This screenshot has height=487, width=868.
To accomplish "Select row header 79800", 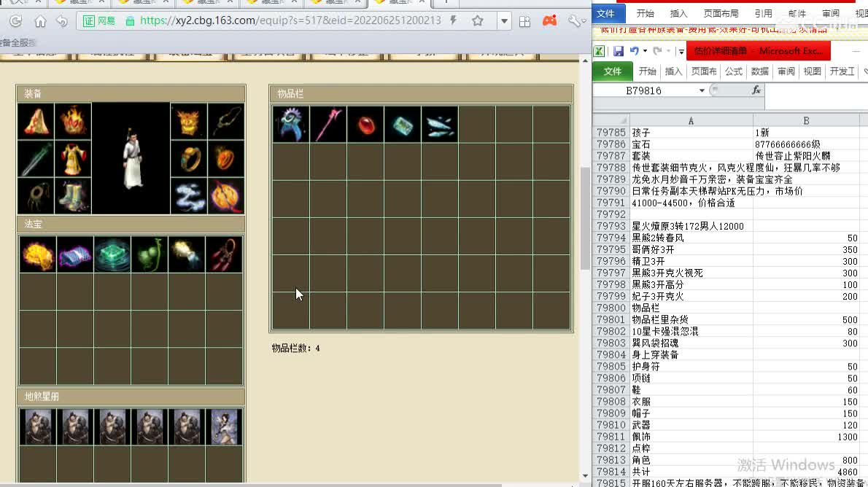I will pyautogui.click(x=611, y=308).
